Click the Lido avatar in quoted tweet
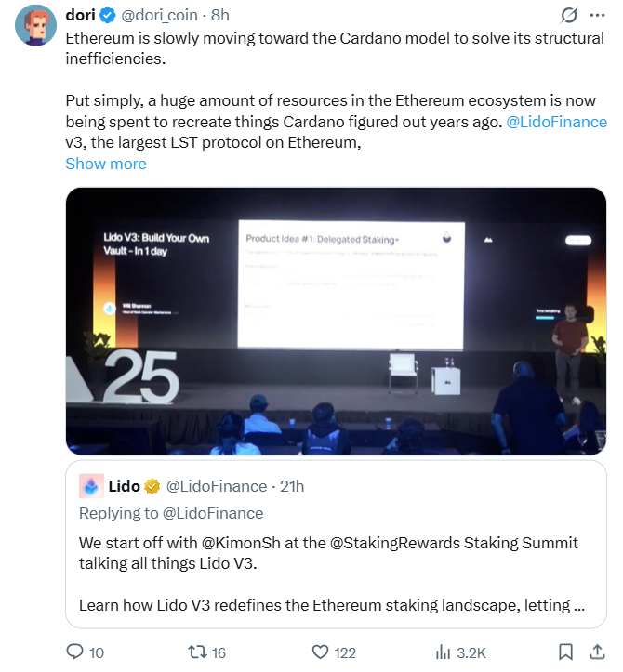The height and width of the screenshot is (672, 623). [92, 486]
